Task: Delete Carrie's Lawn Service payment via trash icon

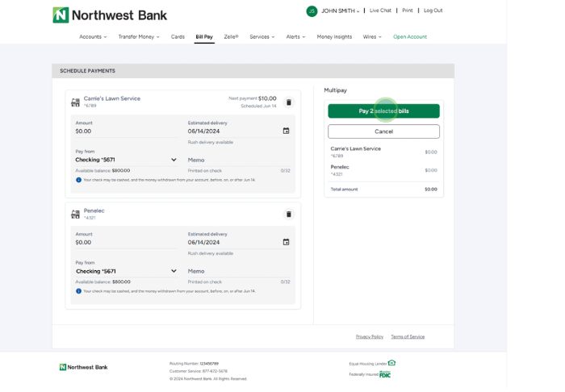Action: click(x=288, y=102)
